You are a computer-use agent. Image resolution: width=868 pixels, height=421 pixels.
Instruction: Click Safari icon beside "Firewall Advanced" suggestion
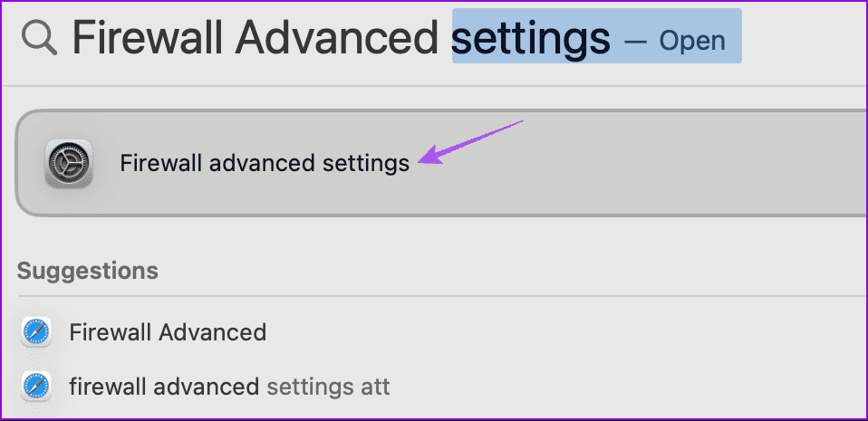pos(38,332)
